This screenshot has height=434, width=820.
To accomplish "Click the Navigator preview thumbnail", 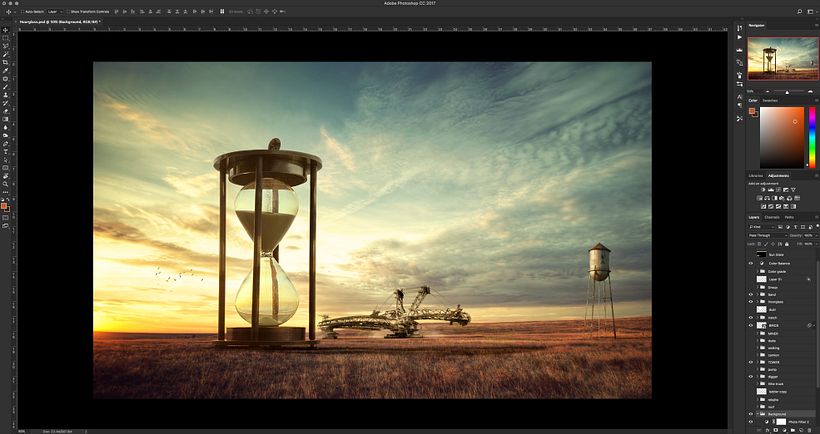I will 782,58.
